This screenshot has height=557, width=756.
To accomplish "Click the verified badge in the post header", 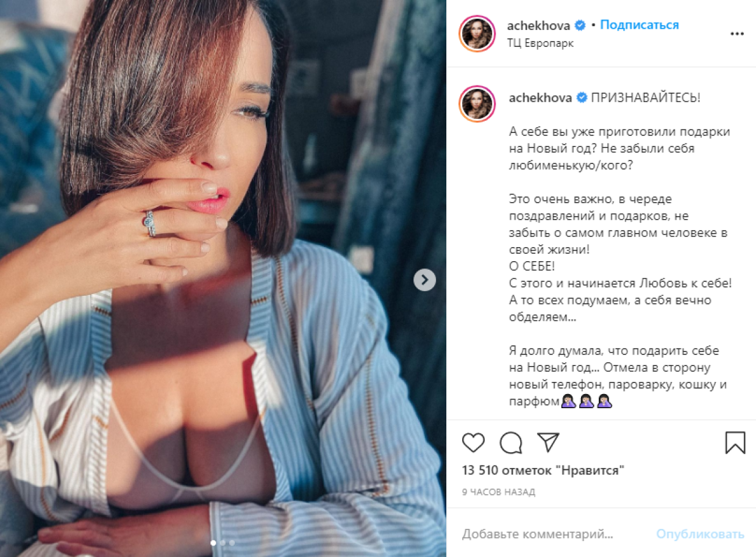I will coord(581,26).
